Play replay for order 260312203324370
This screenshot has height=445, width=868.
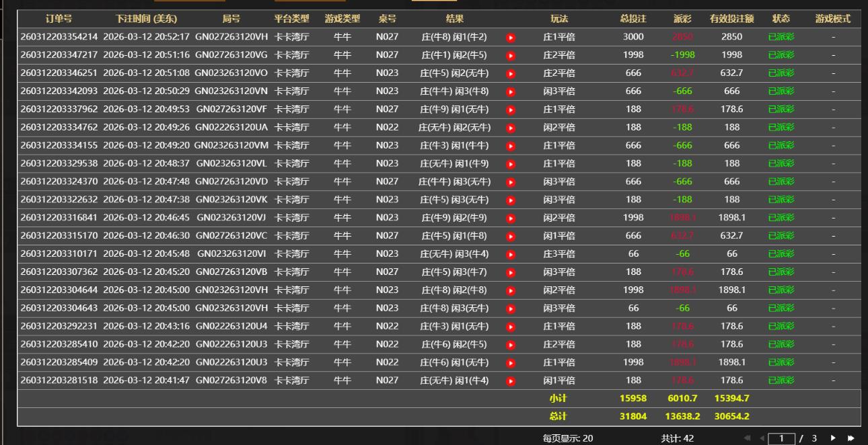pyautogui.click(x=510, y=182)
